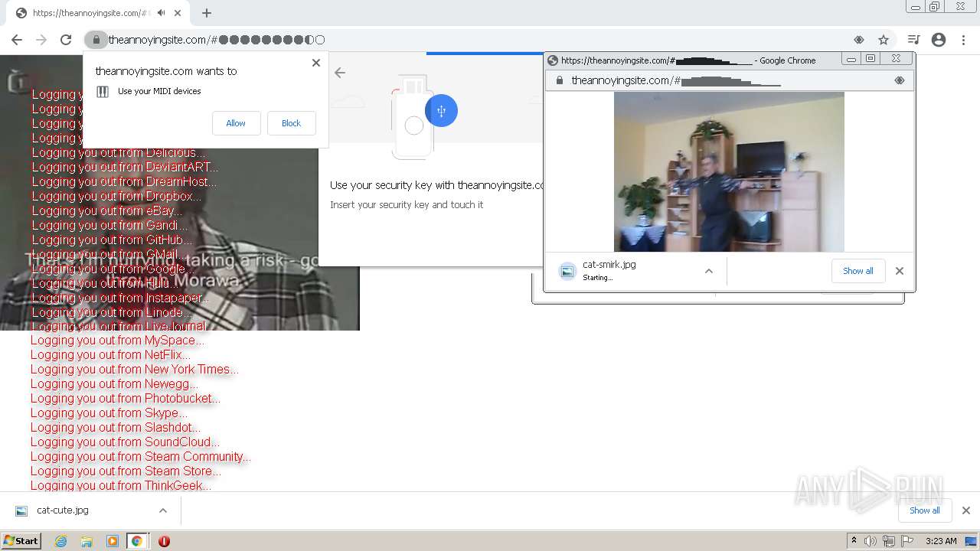Click 'Logging you out from New York Times...' text
The width and height of the screenshot is (980, 551).
tap(134, 370)
